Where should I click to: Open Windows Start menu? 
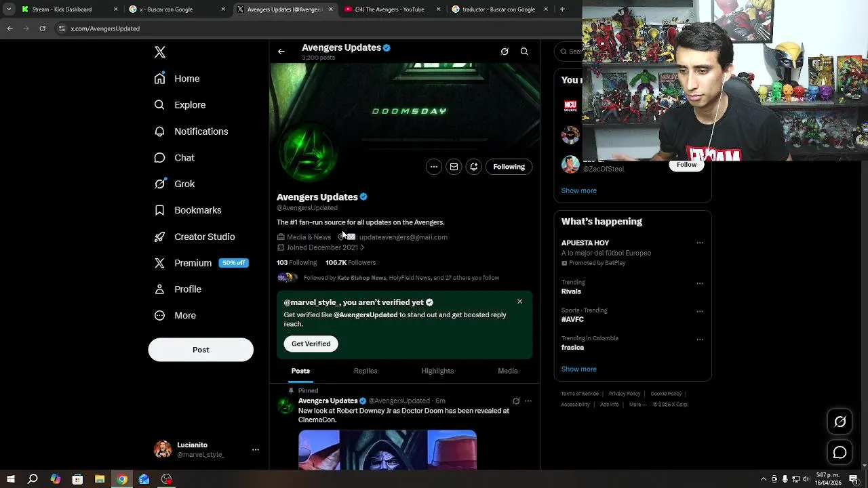coord(10,479)
